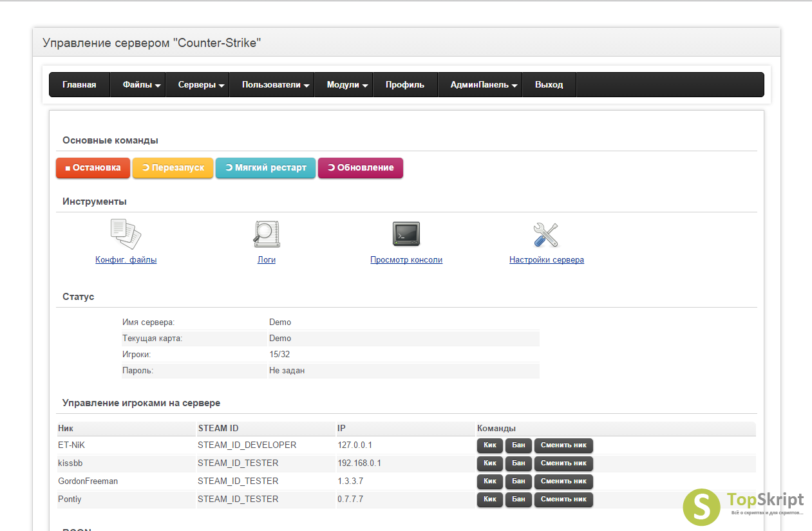
Task: Click the IP address 127.0.0.1
Action: (355, 445)
